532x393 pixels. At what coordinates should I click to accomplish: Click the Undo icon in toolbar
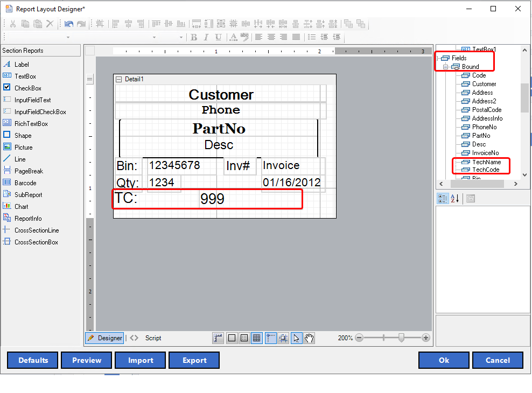point(69,24)
